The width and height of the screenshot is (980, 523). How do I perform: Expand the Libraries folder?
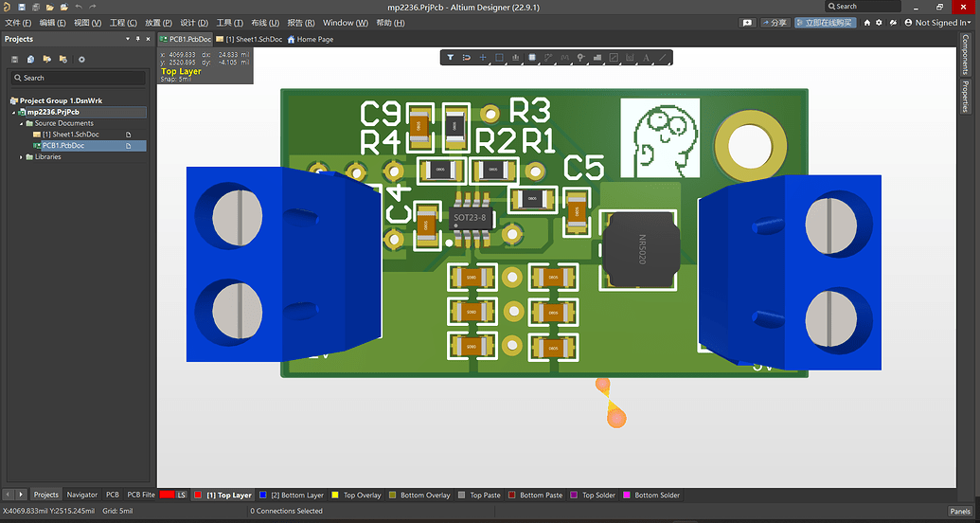coord(22,157)
